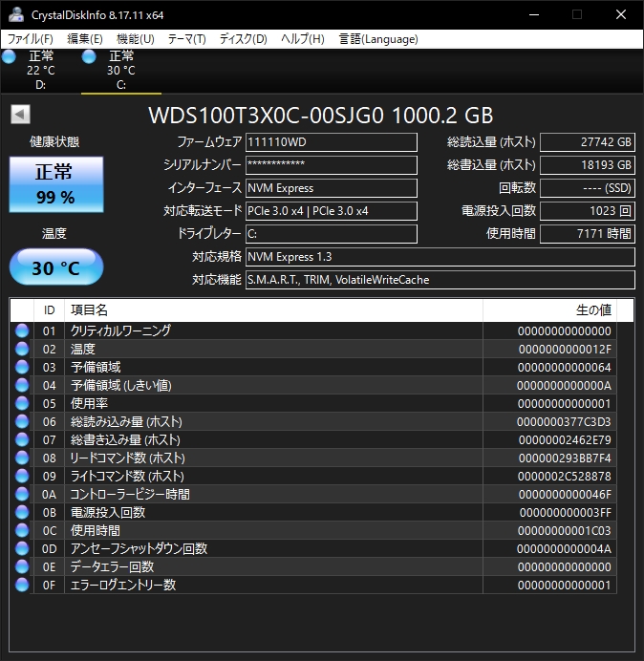Screen dimensions: 644x661
Task: Click the 対応機能 S.M.A.R.T., TRIM field
Action: pos(440,280)
